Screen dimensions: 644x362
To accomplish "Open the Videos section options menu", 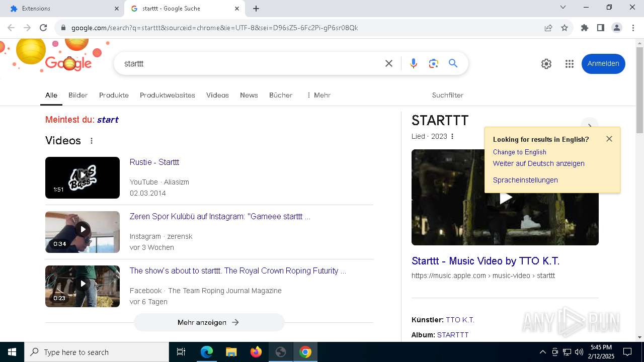I will coord(92,141).
